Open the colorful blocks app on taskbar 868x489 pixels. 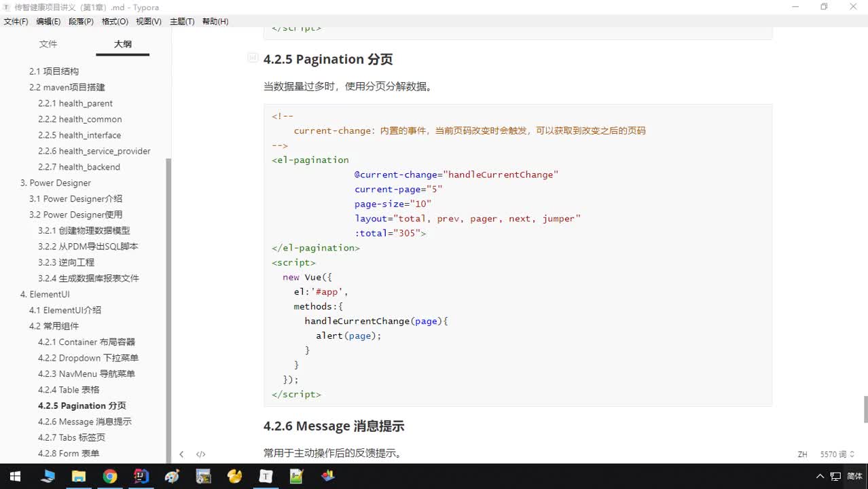click(x=328, y=476)
